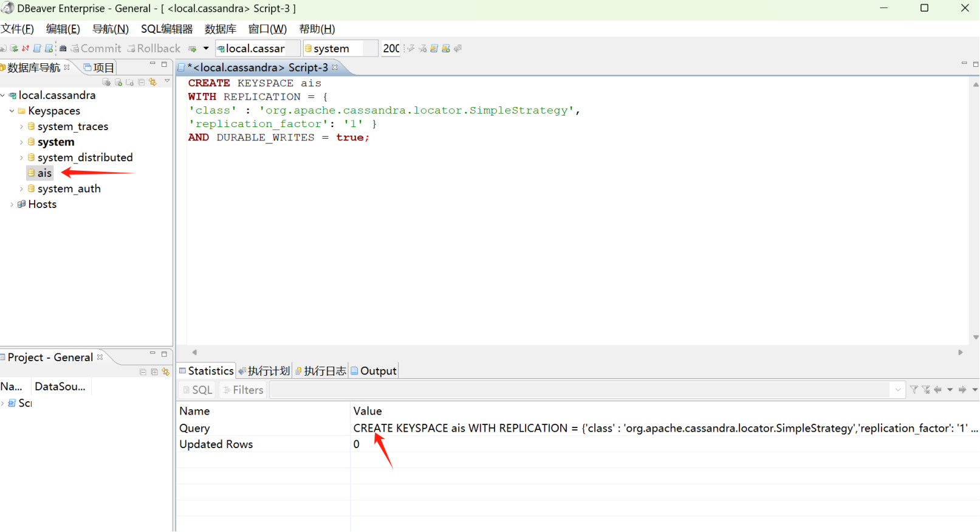The height and width of the screenshot is (532, 980).
Task: Click the Commit button
Action: [96, 49]
